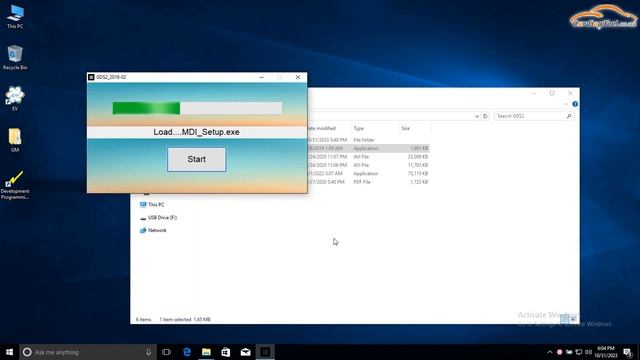Switch Explorer to details view via status bar icon
The image size is (640, 360).
564,319
